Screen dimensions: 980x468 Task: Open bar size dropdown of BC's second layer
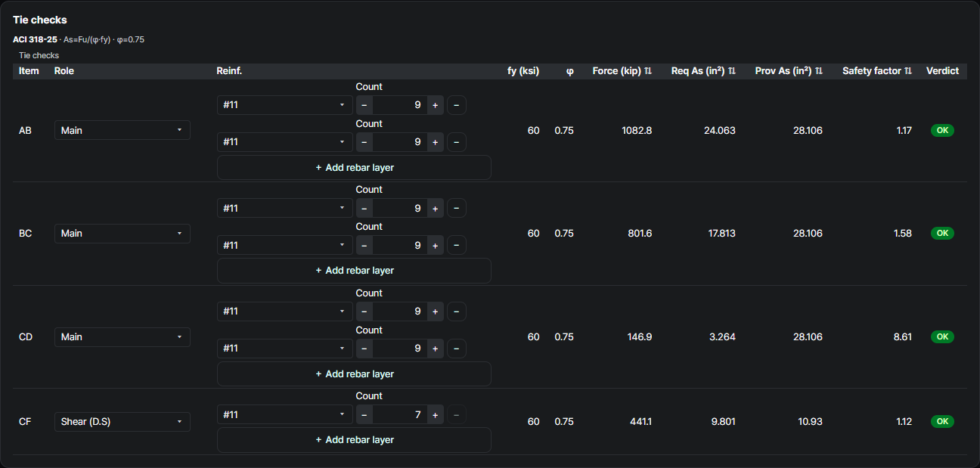point(285,245)
